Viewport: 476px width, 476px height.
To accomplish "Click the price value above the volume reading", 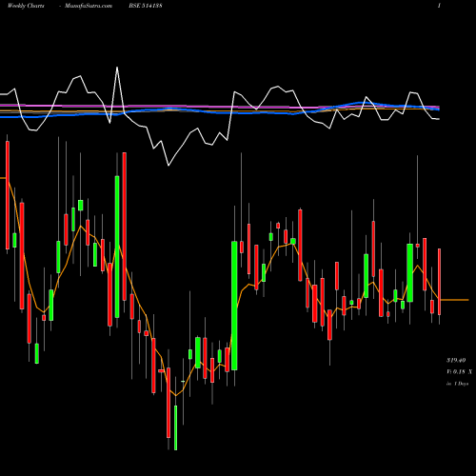I will 456,360.
